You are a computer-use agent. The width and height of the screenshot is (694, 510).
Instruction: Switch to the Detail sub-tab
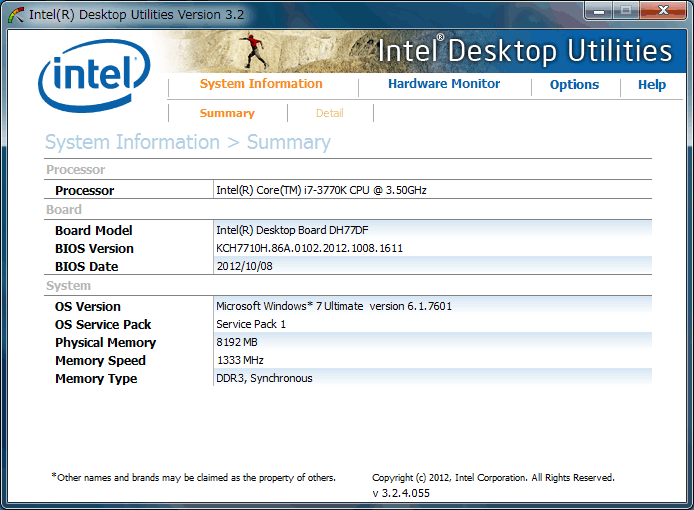click(x=330, y=113)
